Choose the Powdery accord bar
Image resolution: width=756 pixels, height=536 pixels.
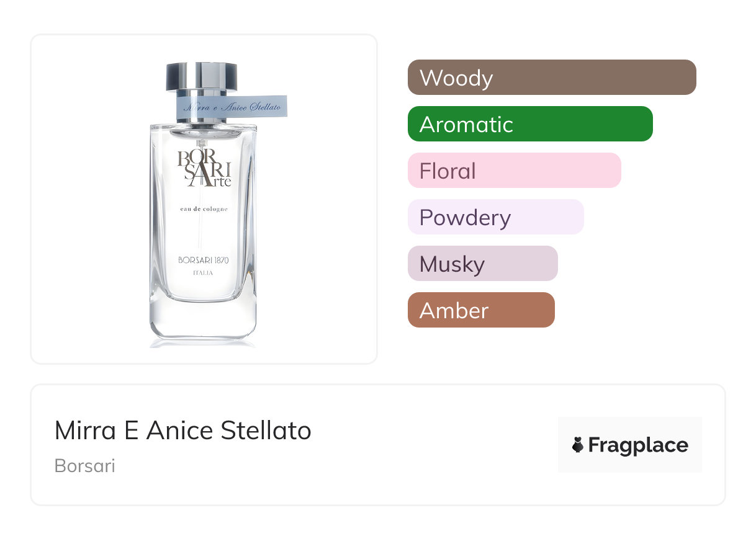click(495, 217)
